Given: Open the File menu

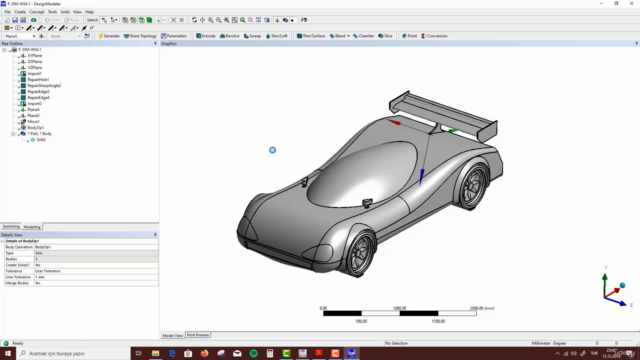Looking at the screenshot, I should pyautogui.click(x=7, y=12).
